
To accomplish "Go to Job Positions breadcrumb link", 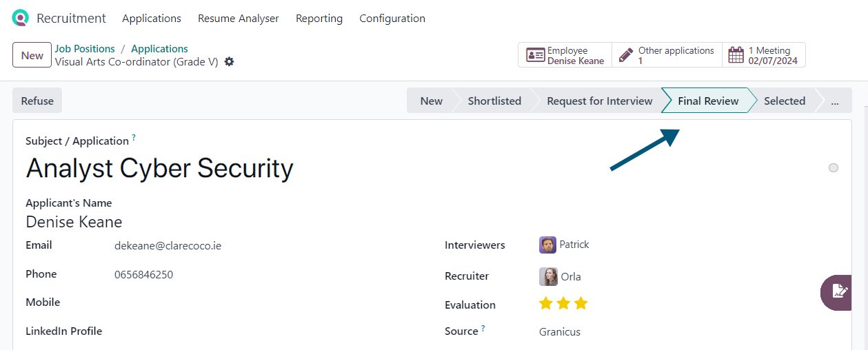I will 85,49.
